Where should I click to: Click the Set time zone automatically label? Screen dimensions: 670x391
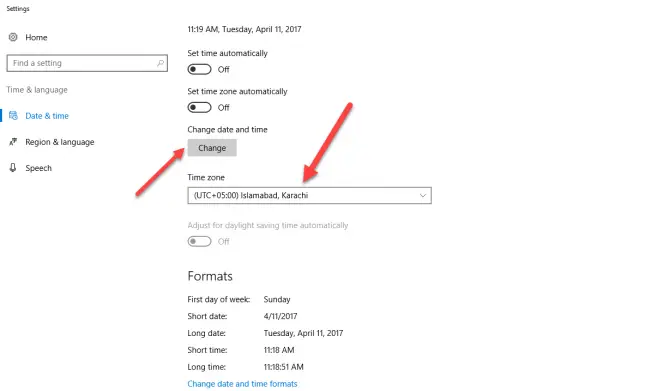(x=238, y=91)
